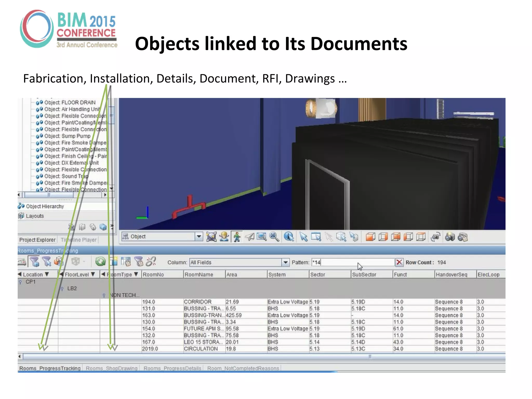Click the zoom magnifier with X icon
The image size is (532, 399).
pyautogui.click(x=274, y=237)
